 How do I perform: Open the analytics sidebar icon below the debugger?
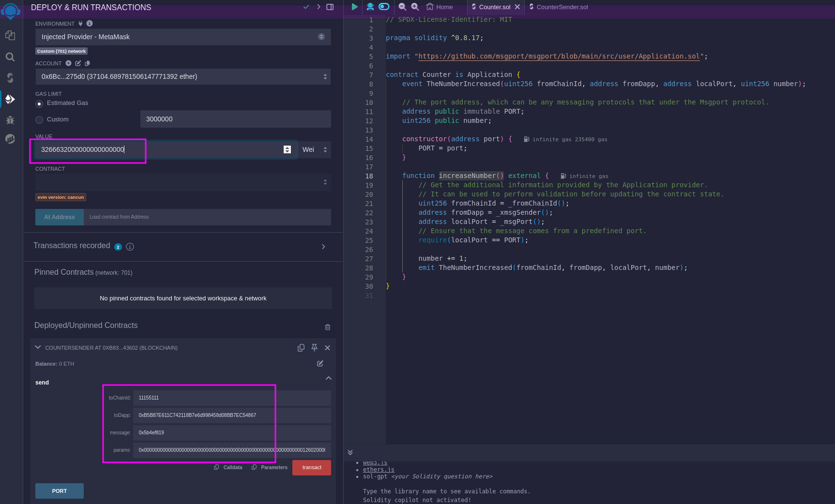click(x=10, y=139)
